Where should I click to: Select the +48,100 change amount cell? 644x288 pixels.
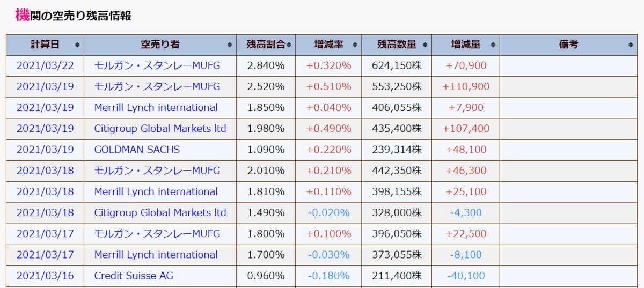(466, 150)
